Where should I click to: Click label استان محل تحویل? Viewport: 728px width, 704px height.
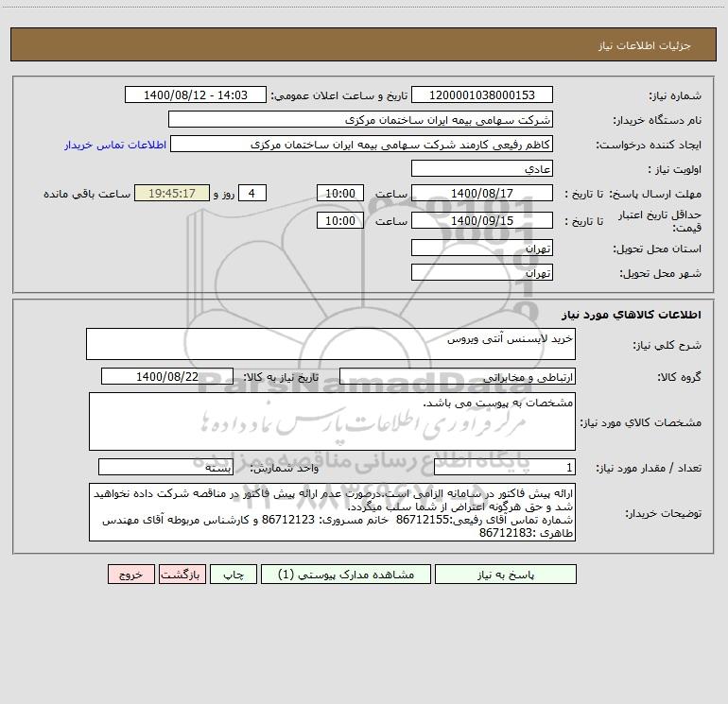coord(657,249)
